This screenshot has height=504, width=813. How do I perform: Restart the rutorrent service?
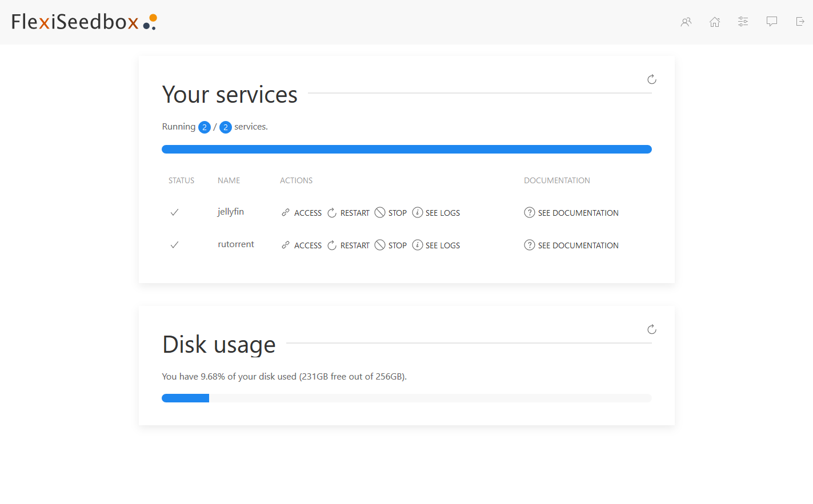(x=349, y=245)
